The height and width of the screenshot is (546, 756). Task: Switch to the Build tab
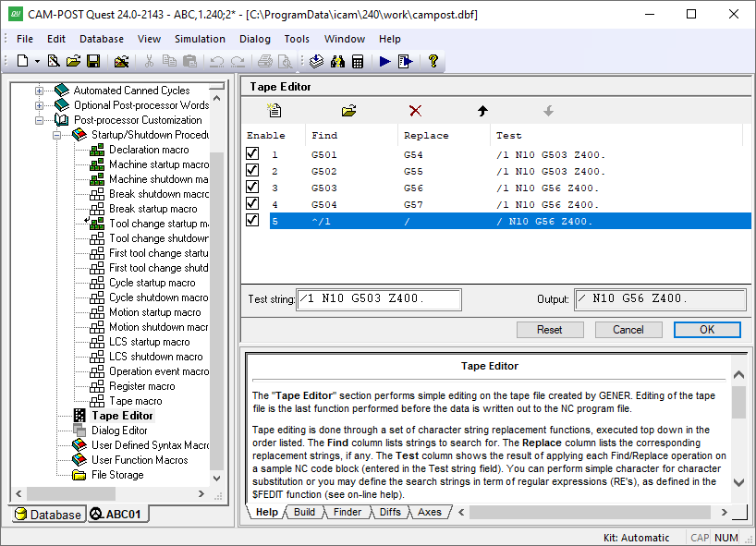(x=304, y=512)
